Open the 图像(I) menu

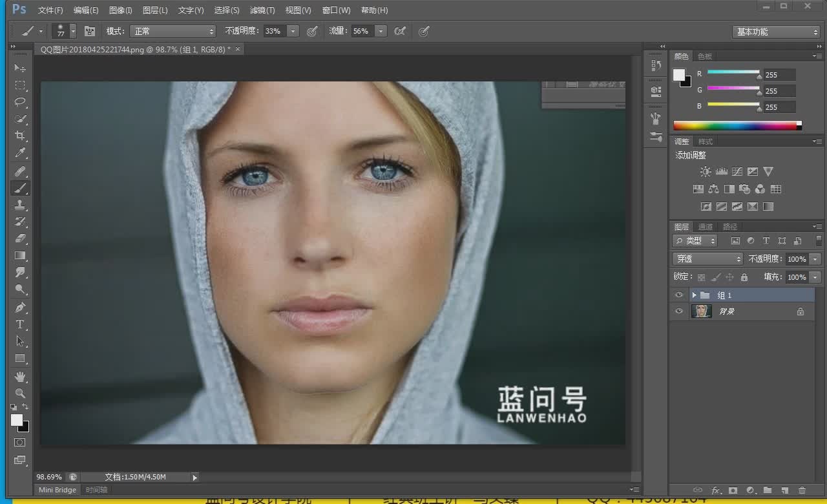121,10
